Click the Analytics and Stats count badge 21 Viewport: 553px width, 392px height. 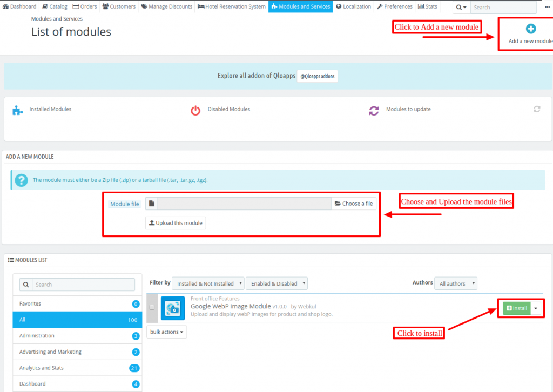[134, 368]
